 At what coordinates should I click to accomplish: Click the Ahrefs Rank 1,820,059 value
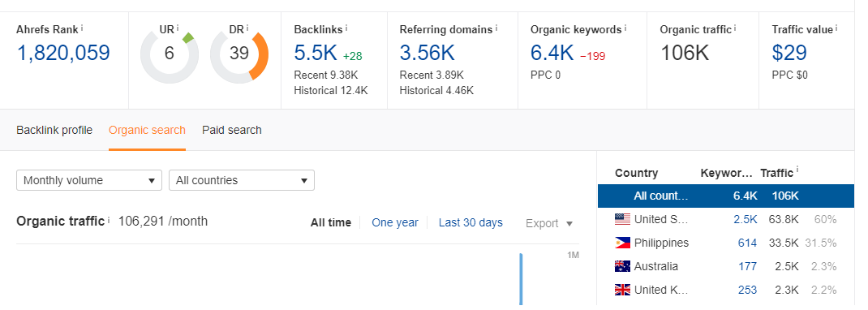click(63, 53)
